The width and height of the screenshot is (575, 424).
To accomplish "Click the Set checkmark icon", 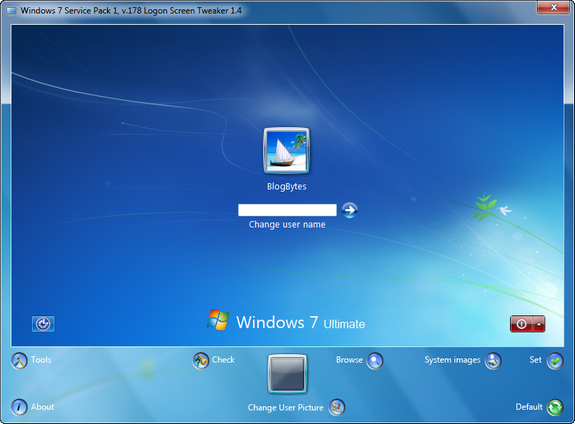I will (x=555, y=361).
